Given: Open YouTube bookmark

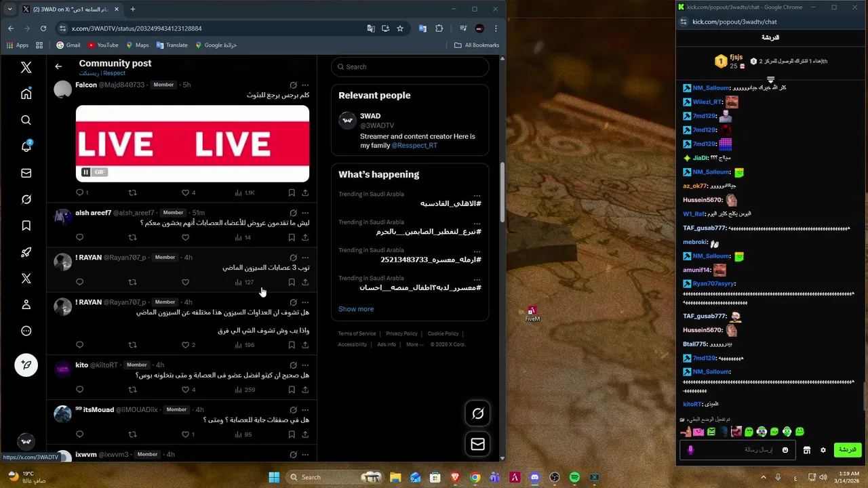Looking at the screenshot, I should (x=102, y=45).
